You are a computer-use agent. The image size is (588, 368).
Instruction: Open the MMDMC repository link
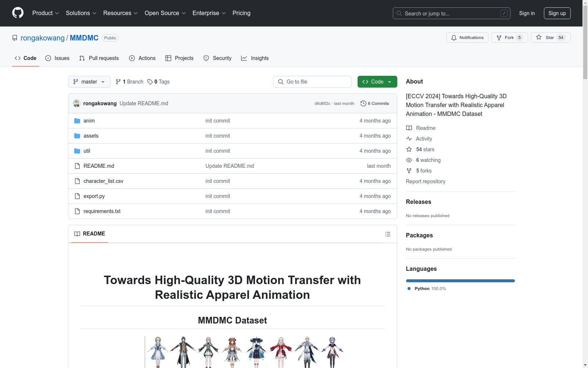[84, 38]
